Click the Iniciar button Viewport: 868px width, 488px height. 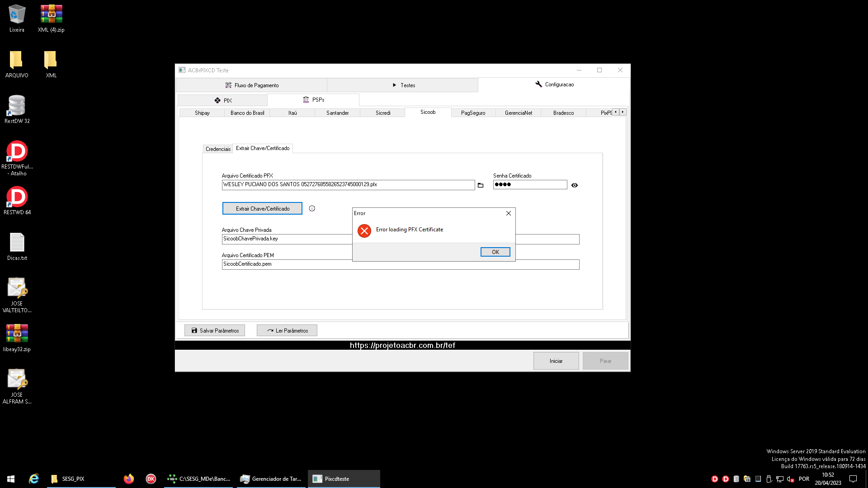coord(556,361)
